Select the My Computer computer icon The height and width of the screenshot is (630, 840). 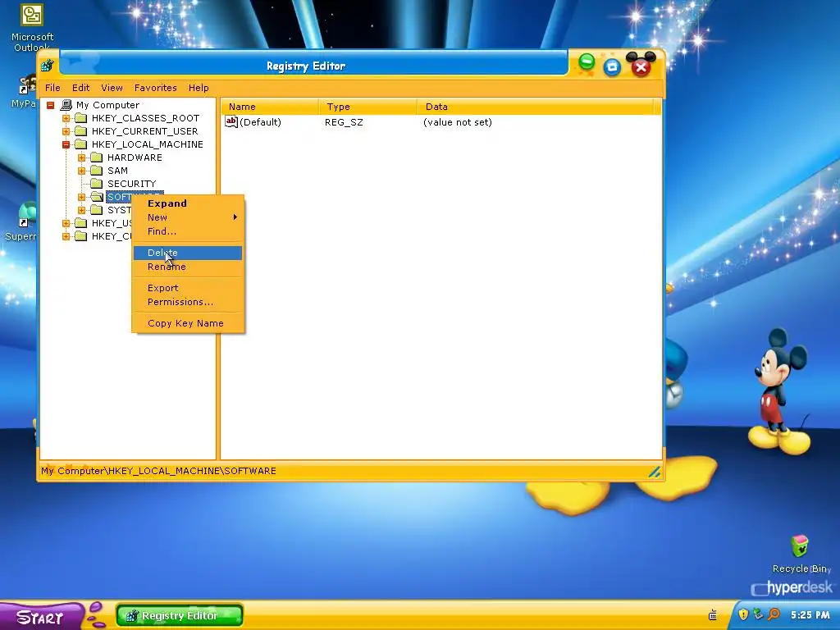(66, 105)
